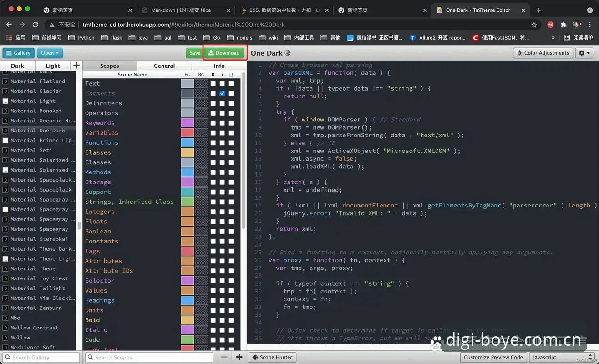Click the D badge beside Material Seti
599x364 pixels.
(x=5, y=150)
